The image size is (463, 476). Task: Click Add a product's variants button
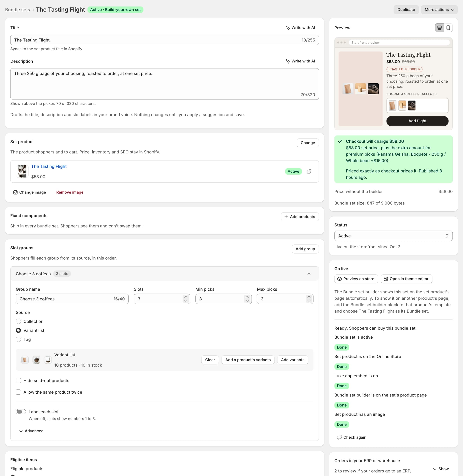tap(248, 360)
